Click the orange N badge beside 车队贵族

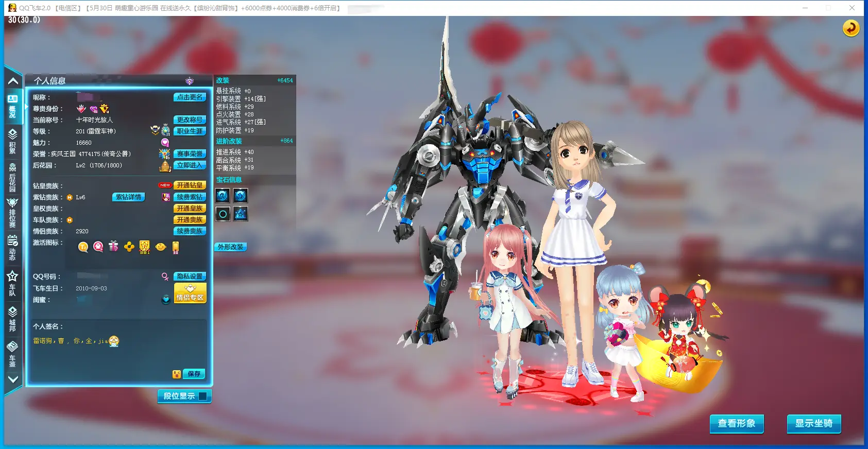(70, 220)
